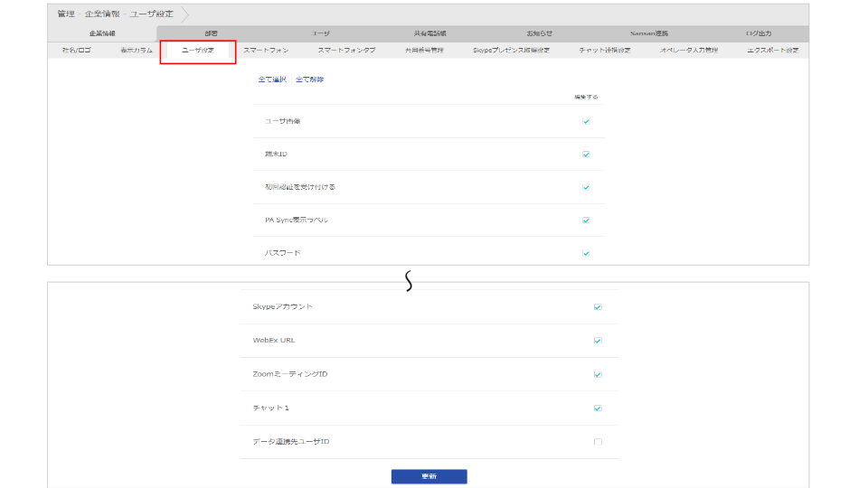Uncheck the ユーザ画像 checkbox
This screenshot has height=488, width=868.
coord(586,121)
